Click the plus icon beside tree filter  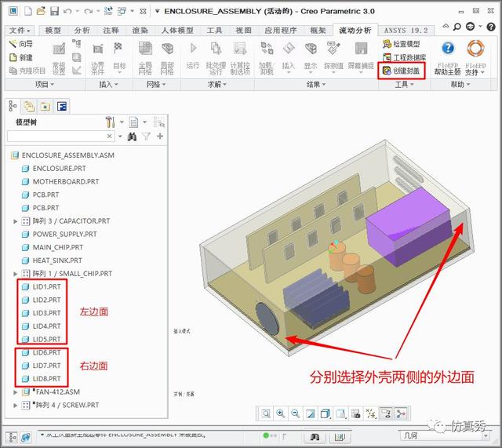(x=160, y=137)
